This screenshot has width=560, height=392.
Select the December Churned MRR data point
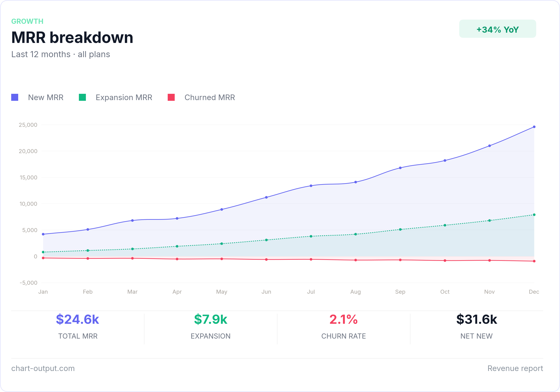coord(534,261)
